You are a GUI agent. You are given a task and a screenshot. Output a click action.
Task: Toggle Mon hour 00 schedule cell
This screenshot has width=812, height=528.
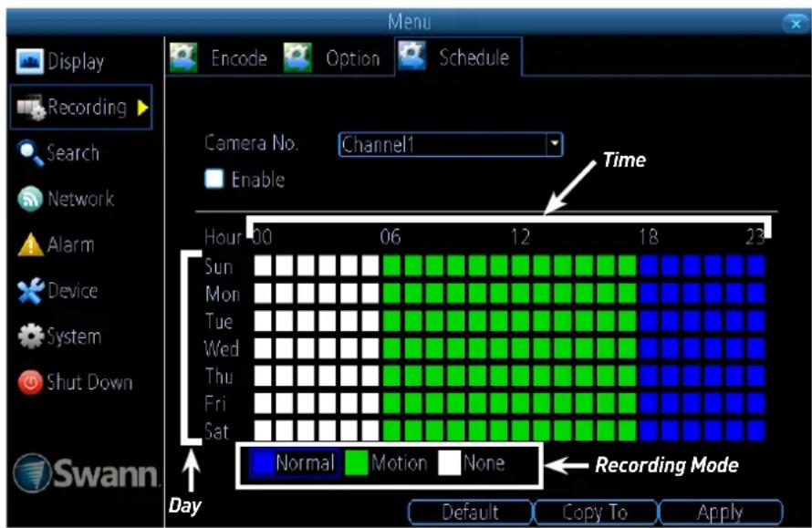[x=263, y=293]
